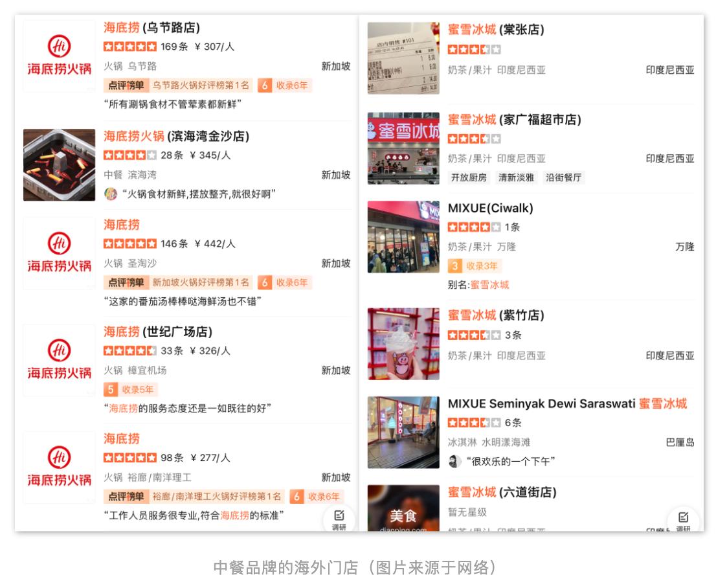Select the 开放厨房 tag

(469, 177)
